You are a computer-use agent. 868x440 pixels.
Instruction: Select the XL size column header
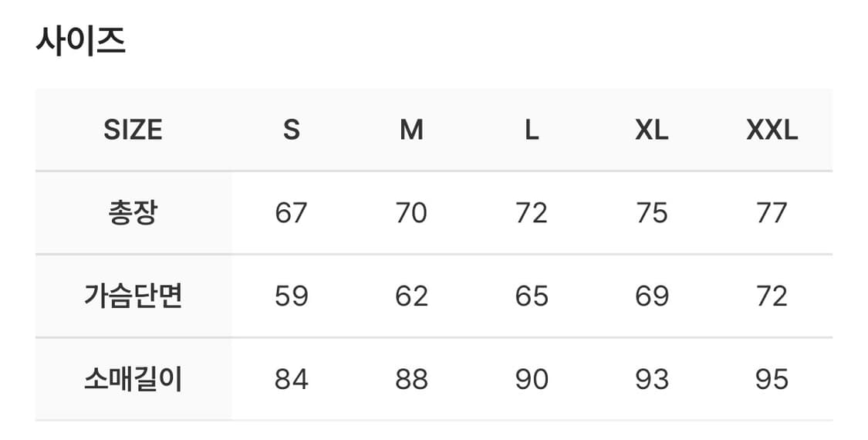pos(652,130)
